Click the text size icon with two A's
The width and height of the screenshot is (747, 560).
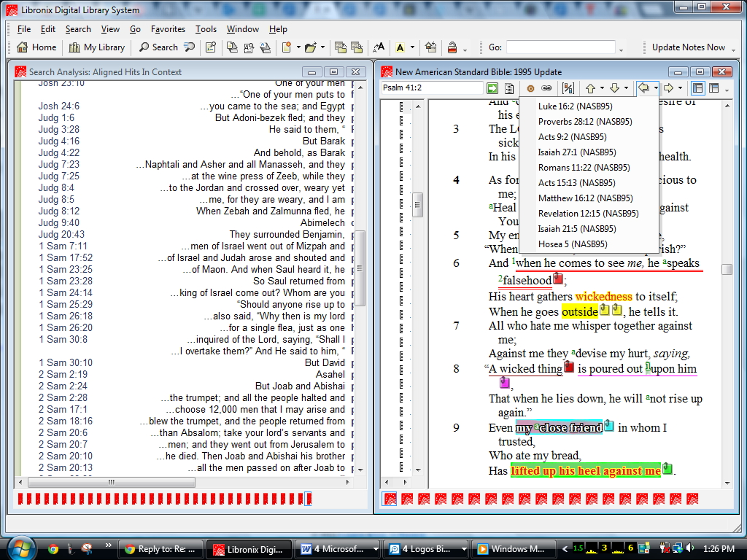pyautogui.click(x=379, y=47)
